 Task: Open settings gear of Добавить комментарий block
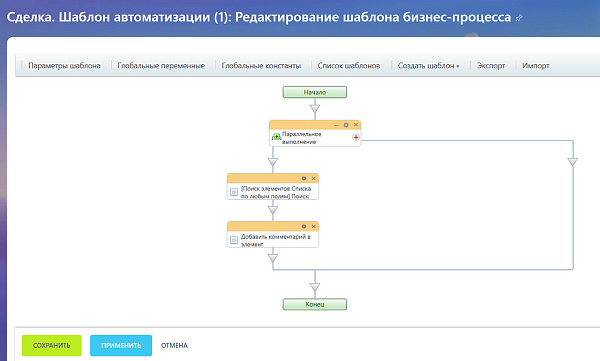(304, 227)
